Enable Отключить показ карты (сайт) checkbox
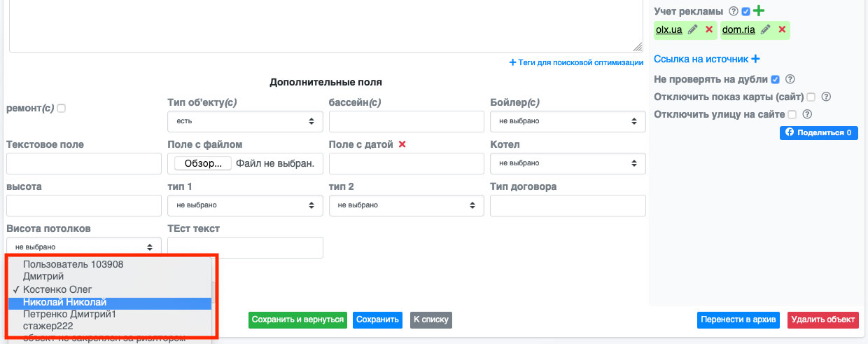 coord(811,97)
